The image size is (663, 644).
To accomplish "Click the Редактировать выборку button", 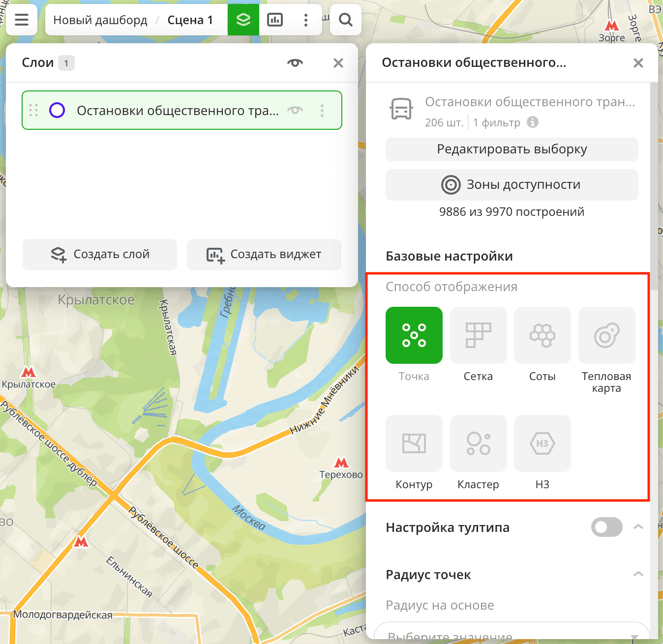I will coord(512,149).
